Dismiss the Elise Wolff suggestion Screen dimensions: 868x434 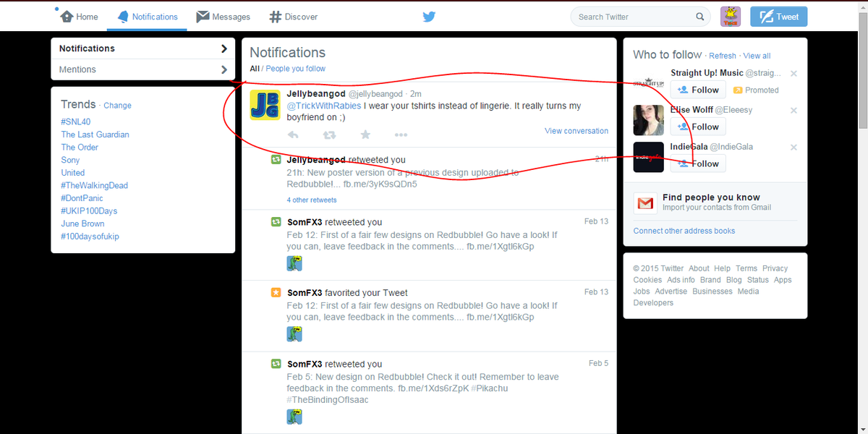(793, 111)
